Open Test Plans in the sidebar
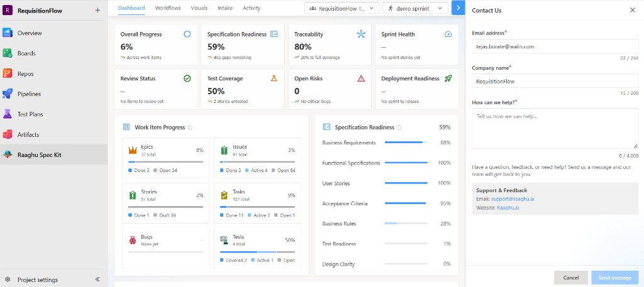Screen dimensions: 644x287 click(54, 114)
